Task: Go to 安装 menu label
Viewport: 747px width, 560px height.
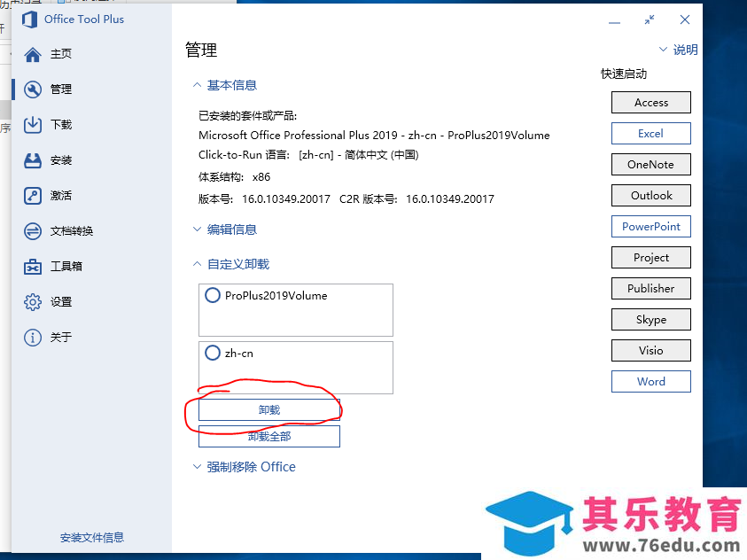Action: [x=61, y=160]
